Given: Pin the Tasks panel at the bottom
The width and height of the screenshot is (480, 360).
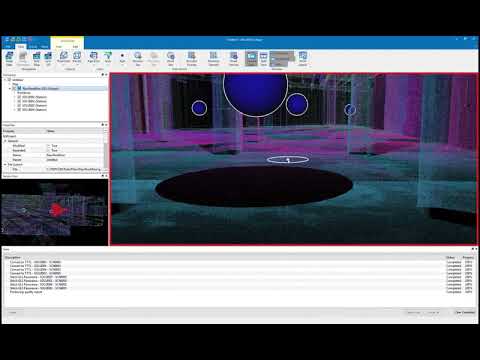Looking at the screenshot, I should tap(473, 249).
